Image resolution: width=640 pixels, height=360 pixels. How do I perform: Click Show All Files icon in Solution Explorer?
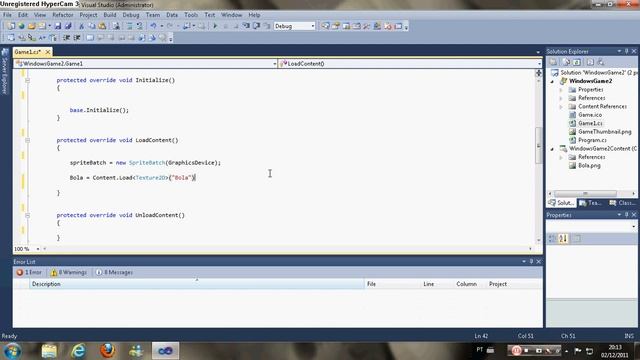click(566, 62)
